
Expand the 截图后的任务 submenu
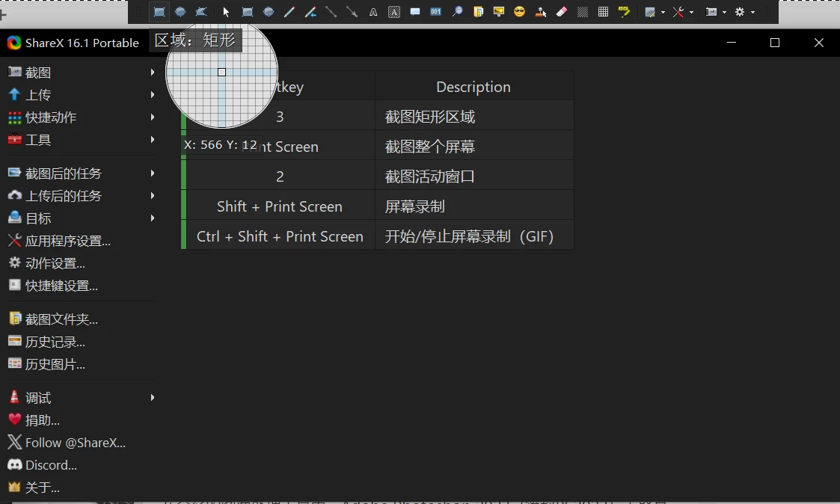coord(152,173)
